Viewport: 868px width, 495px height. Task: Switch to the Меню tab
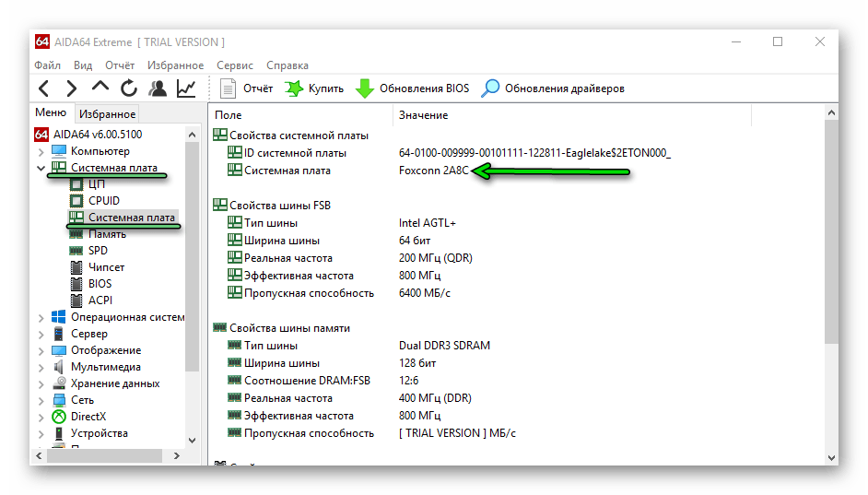click(x=51, y=113)
